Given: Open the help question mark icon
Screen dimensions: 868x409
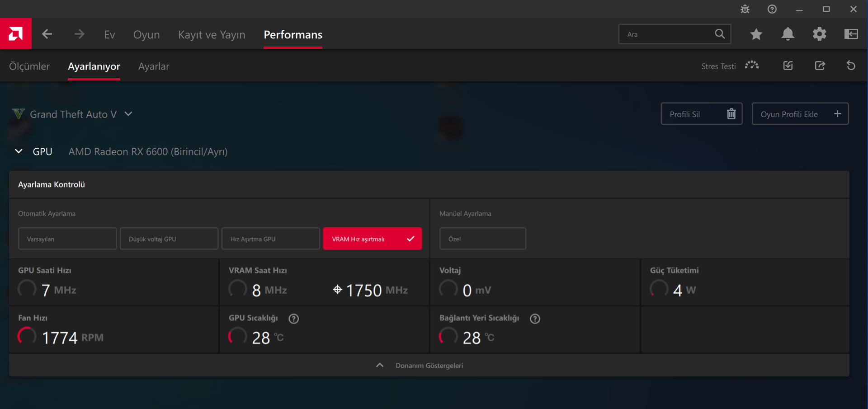Looking at the screenshot, I should [772, 9].
